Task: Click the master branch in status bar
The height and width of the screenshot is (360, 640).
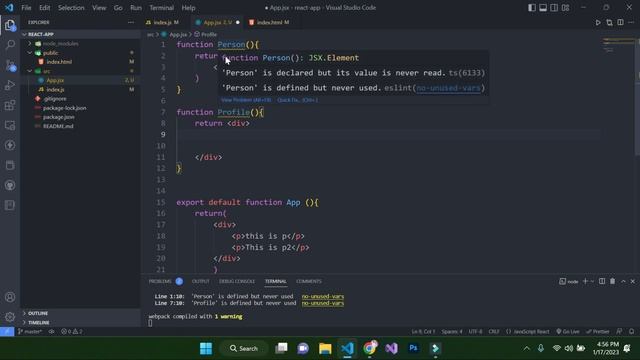Action: coord(30,331)
